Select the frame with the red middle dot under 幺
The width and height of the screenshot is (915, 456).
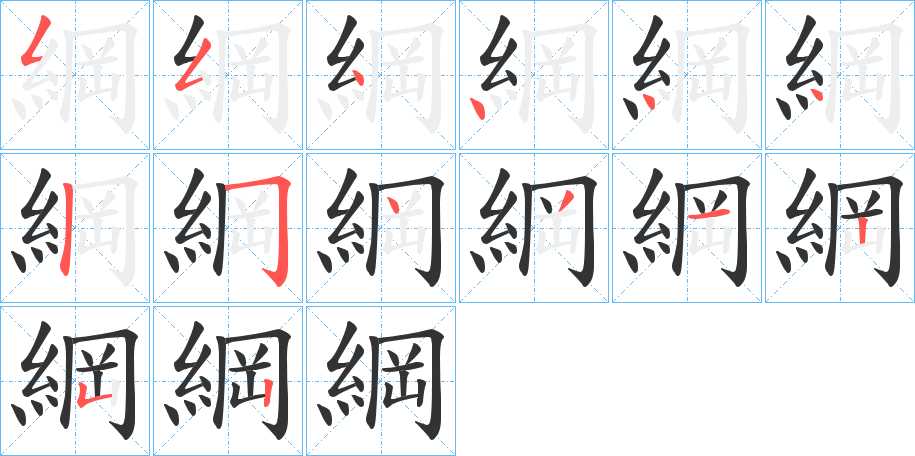[x=687, y=75]
